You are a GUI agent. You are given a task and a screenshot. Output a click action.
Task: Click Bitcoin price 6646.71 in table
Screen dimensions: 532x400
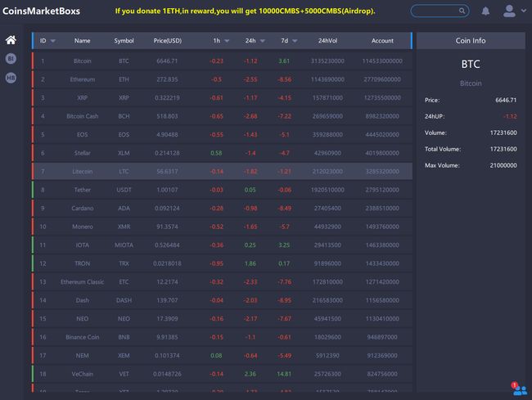click(x=167, y=61)
